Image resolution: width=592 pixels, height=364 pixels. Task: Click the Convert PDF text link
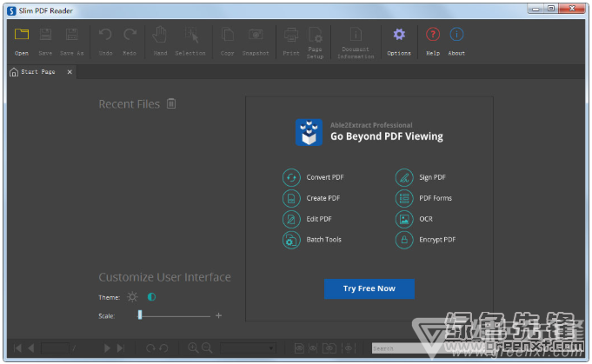[x=325, y=177]
